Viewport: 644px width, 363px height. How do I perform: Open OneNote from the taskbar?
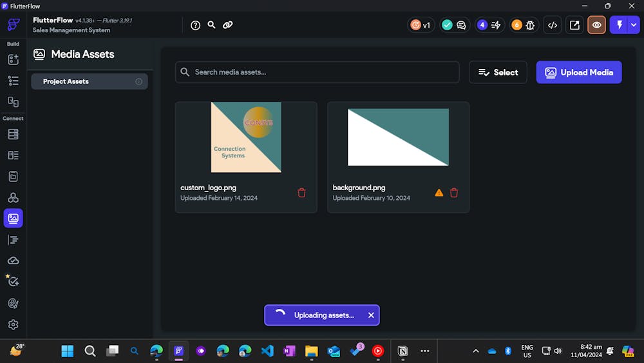point(289,351)
